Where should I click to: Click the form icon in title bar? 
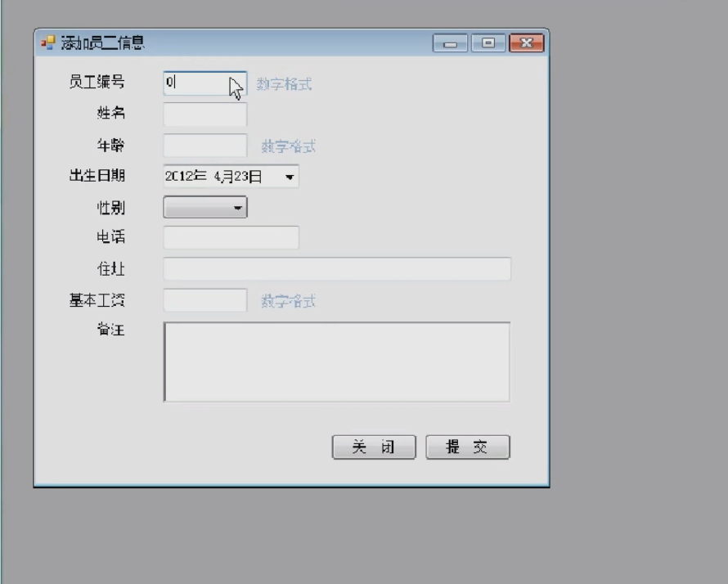47,43
